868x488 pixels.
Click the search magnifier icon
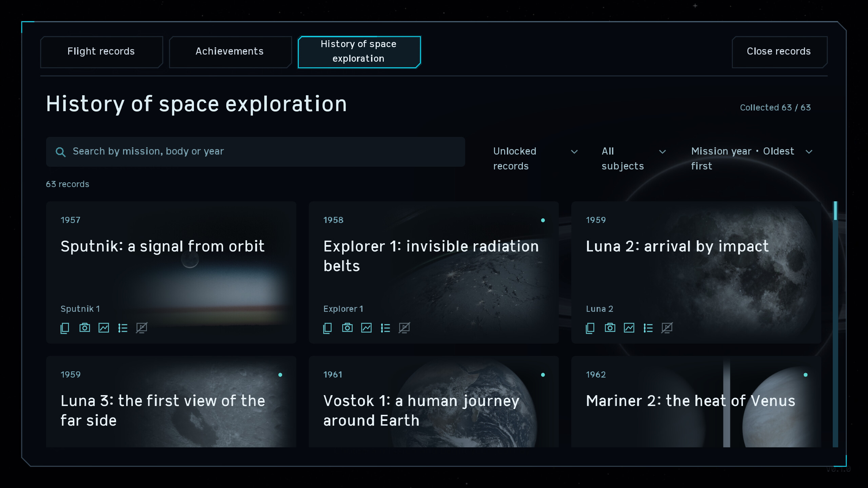(x=61, y=152)
